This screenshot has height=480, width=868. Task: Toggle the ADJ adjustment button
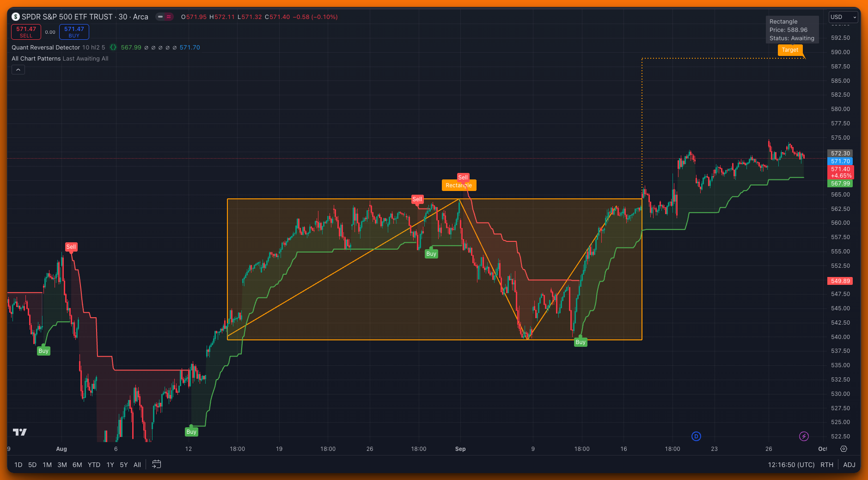849,465
